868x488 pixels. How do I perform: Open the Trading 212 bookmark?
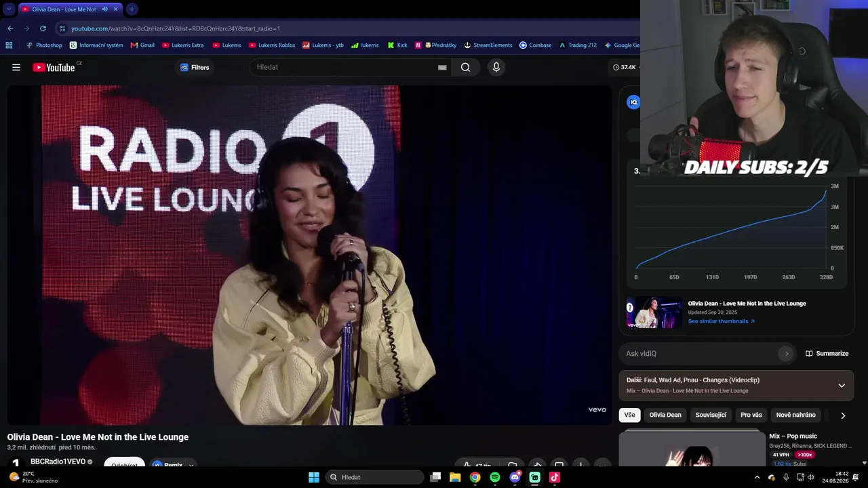pyautogui.click(x=577, y=45)
